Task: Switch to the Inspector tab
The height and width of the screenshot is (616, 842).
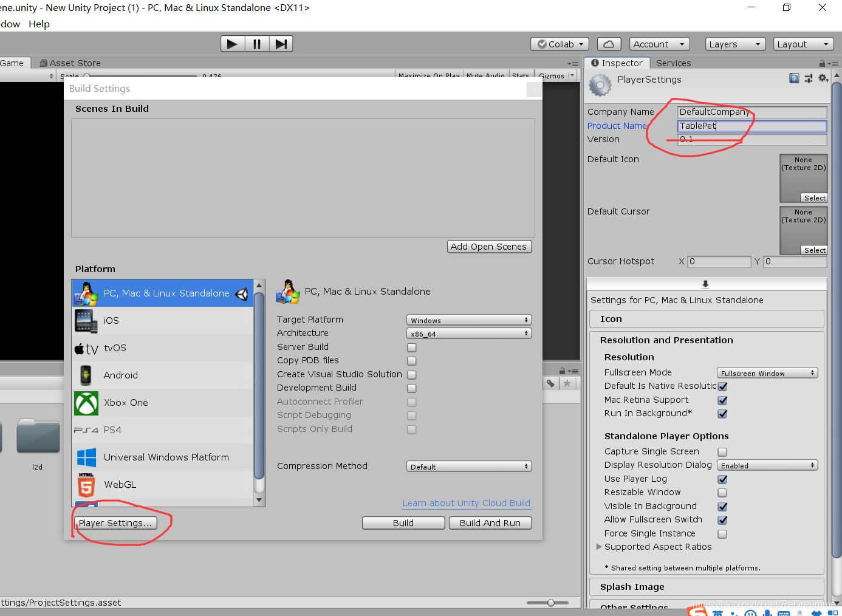Action: coord(617,63)
